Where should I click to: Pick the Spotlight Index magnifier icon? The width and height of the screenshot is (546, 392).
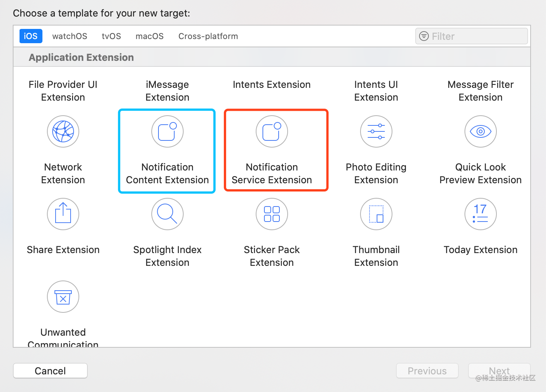click(x=167, y=214)
